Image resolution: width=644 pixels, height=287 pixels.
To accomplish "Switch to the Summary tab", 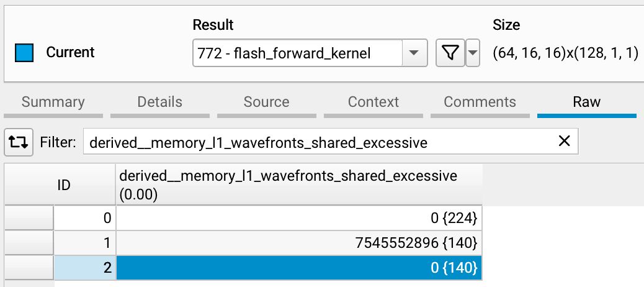I will tap(53, 102).
